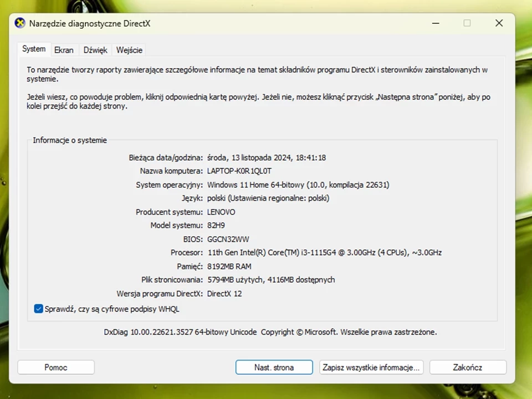Click the System operacyjny field label

(170, 185)
